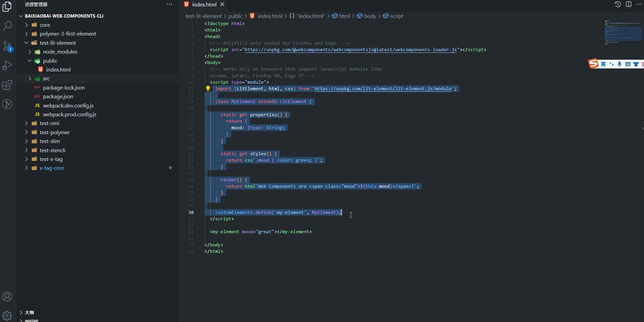Open the Sogou soft keyboard toggle
Viewport: 644px width, 322px height.
click(628, 64)
